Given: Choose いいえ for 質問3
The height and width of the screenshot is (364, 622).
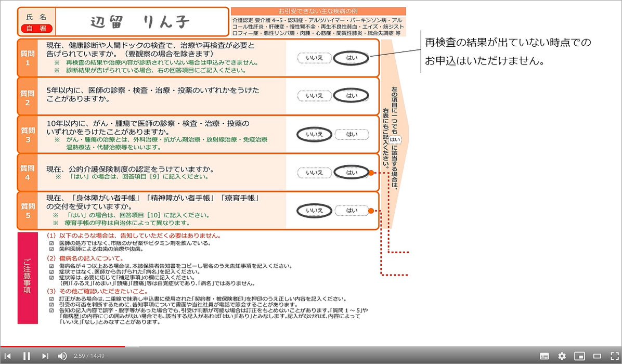Looking at the screenshot, I should (x=314, y=135).
